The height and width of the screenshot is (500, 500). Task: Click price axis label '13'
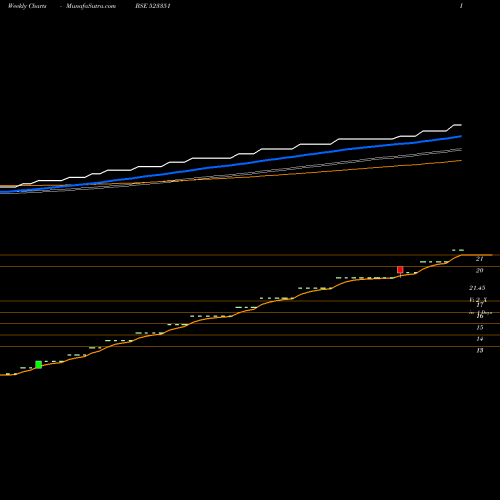pyautogui.click(x=480, y=351)
